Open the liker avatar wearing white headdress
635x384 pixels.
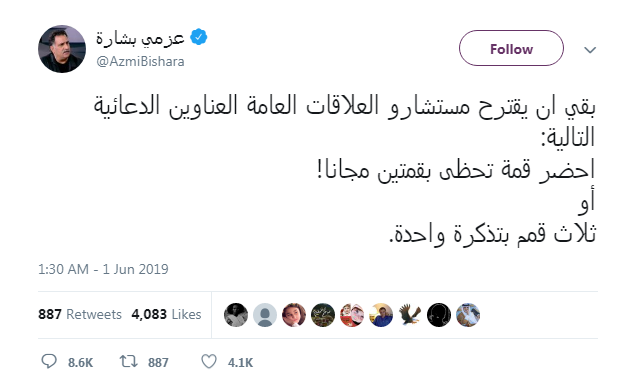tap(468, 315)
